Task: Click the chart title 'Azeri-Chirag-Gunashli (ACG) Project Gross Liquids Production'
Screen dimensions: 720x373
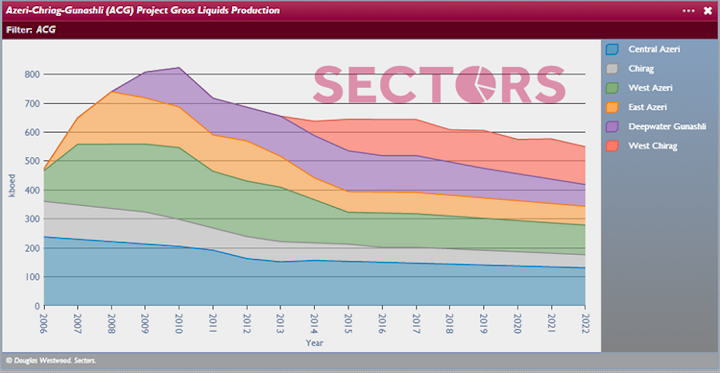Action: tap(143, 10)
